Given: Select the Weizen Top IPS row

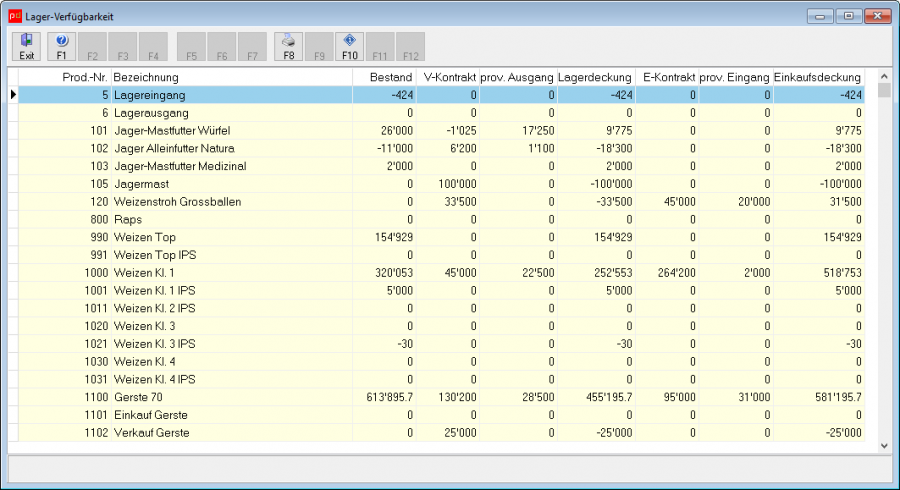Looking at the screenshot, I should [x=441, y=255].
